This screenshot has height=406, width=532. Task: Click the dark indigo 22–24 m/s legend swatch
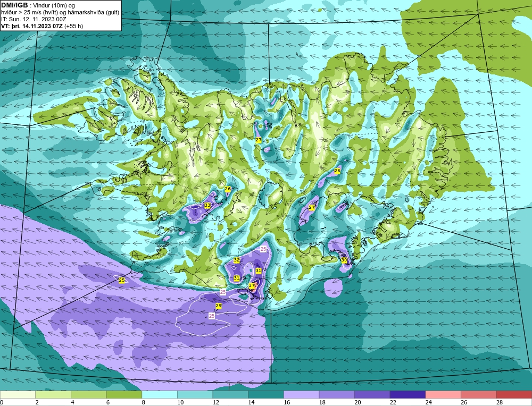pyautogui.click(x=408, y=394)
